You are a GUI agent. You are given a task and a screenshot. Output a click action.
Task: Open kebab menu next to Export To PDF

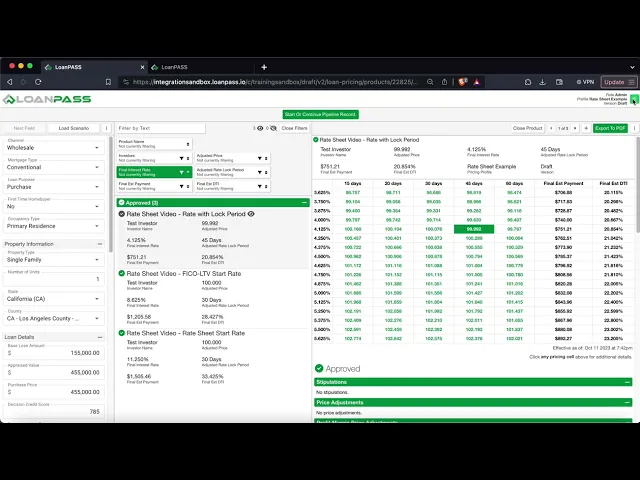point(634,128)
